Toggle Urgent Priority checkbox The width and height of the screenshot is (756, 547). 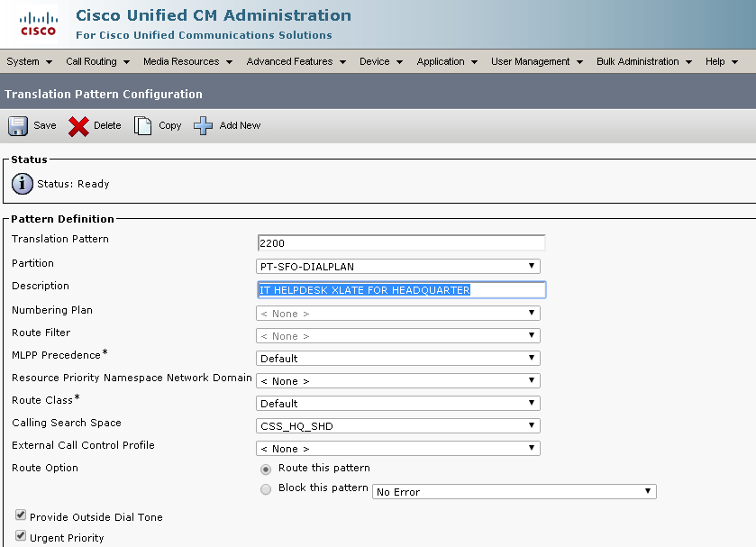(21, 535)
